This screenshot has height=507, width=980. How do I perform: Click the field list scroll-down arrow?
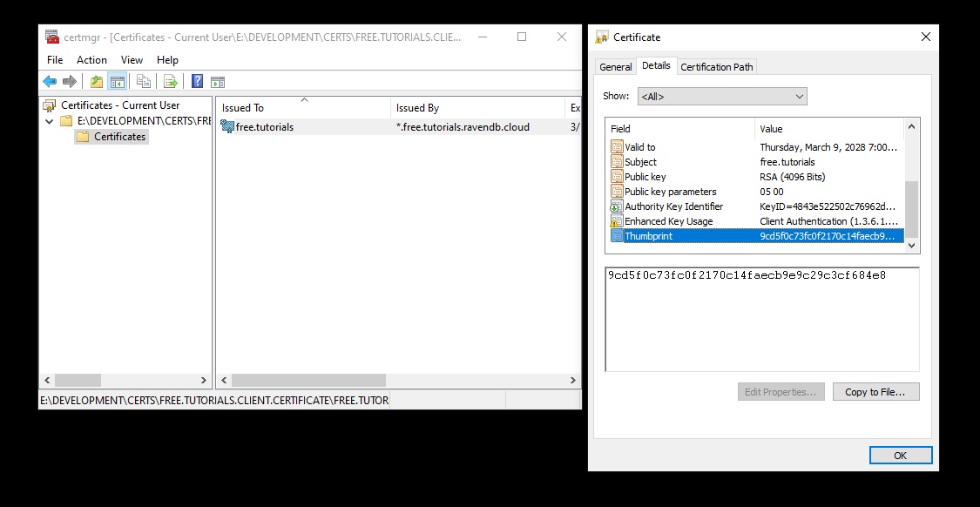click(911, 245)
